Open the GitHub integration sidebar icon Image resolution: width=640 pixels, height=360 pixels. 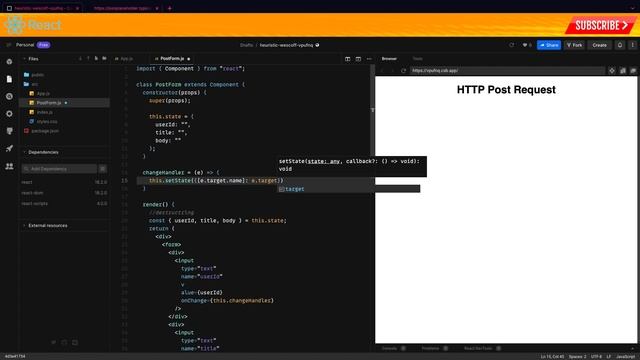(9, 131)
